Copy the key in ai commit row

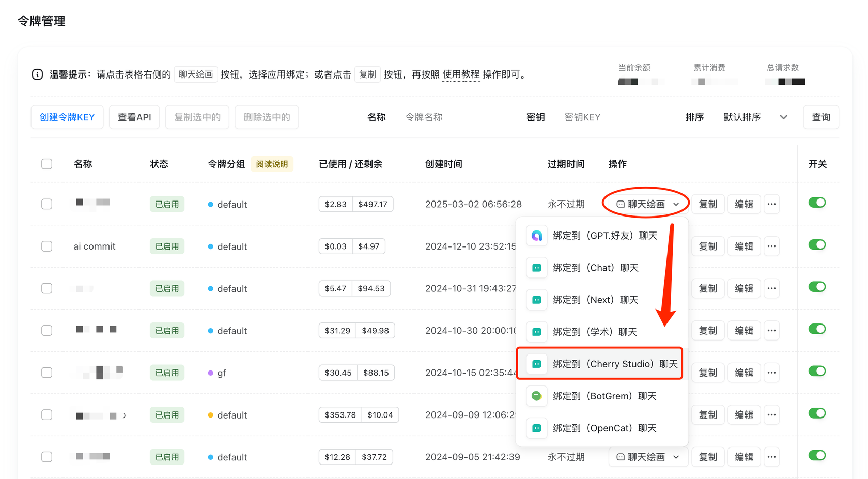708,246
